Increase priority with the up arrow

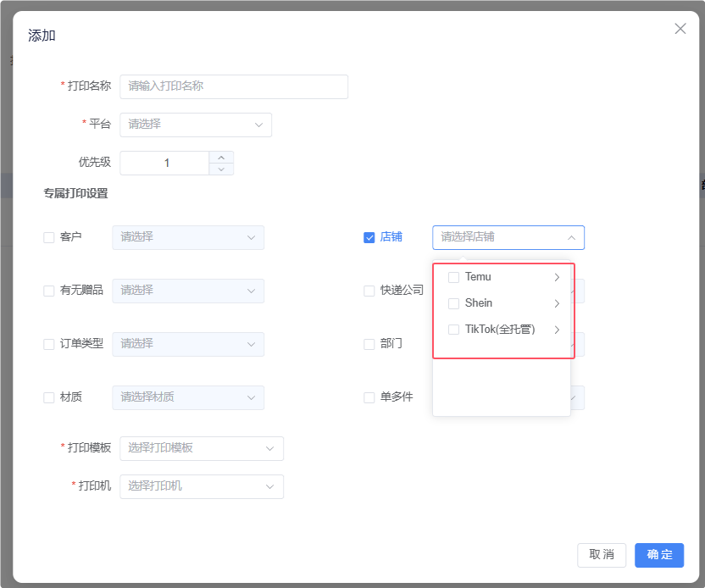tap(221, 157)
